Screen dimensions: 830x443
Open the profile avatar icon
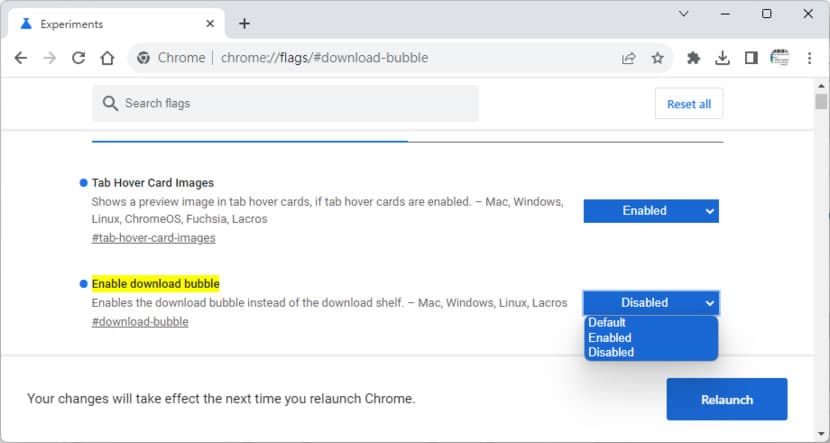tap(780, 57)
